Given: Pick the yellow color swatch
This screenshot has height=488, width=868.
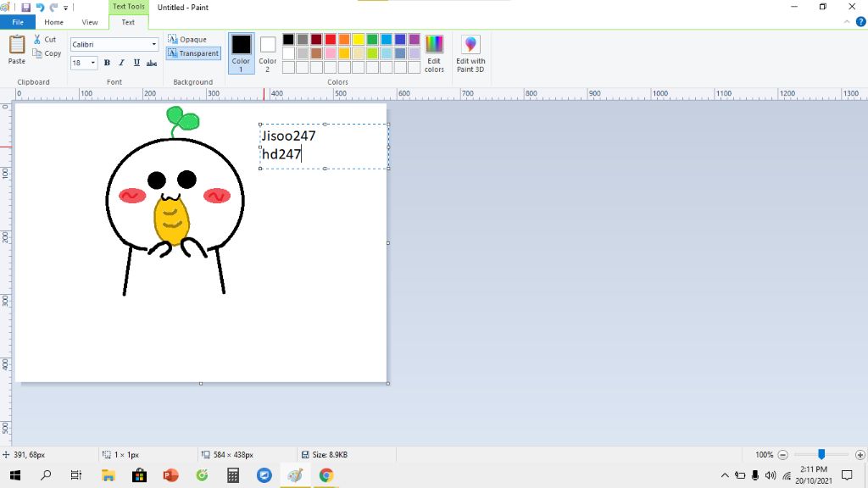Looking at the screenshot, I should tap(359, 39).
